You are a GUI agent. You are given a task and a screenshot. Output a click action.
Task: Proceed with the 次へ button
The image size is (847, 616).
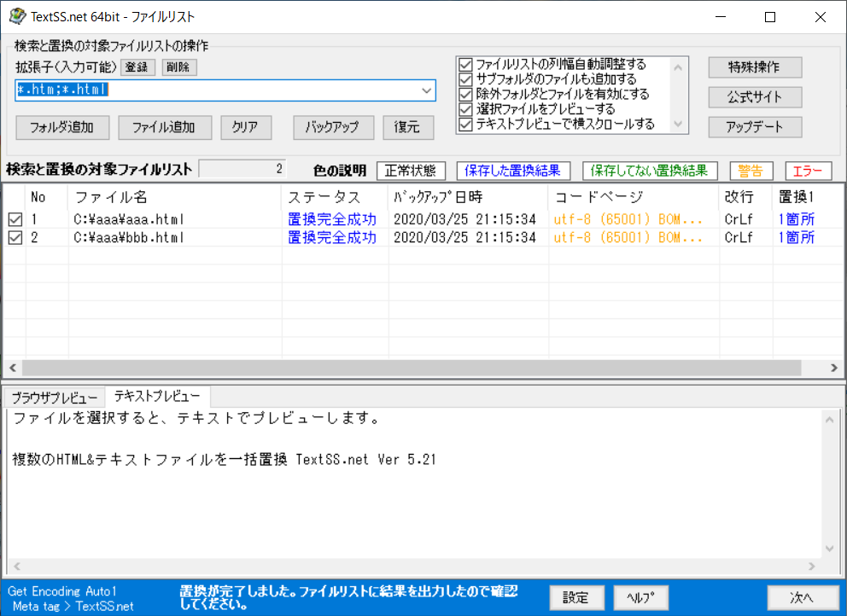coord(802,597)
